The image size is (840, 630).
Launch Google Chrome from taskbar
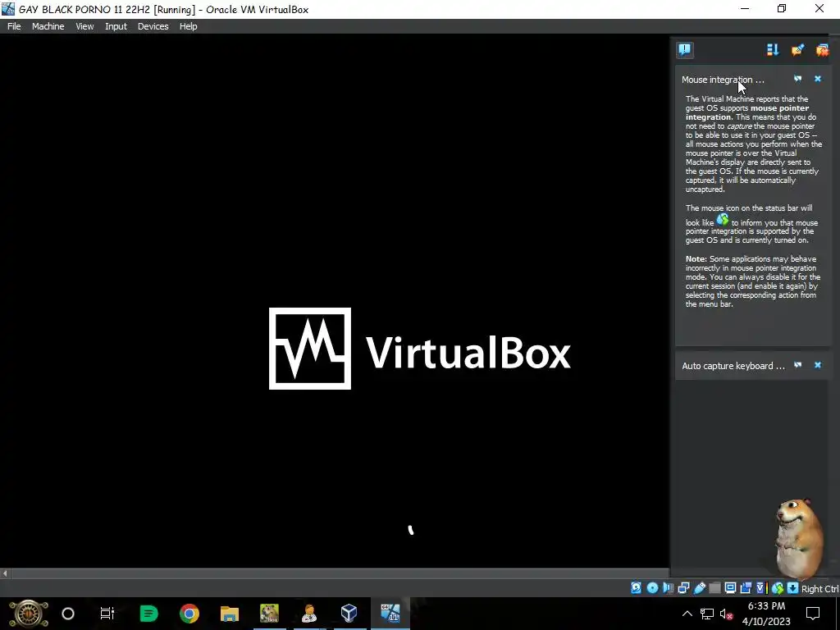coord(189,614)
